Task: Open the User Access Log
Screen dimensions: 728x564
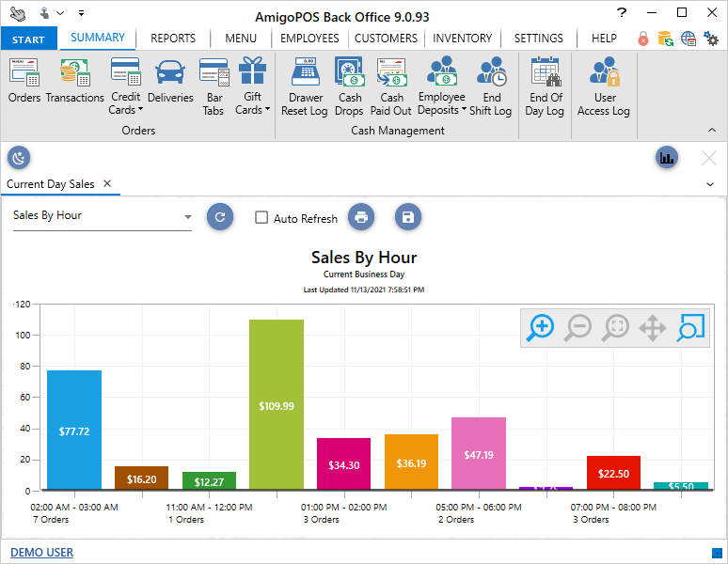Action: click(604, 86)
